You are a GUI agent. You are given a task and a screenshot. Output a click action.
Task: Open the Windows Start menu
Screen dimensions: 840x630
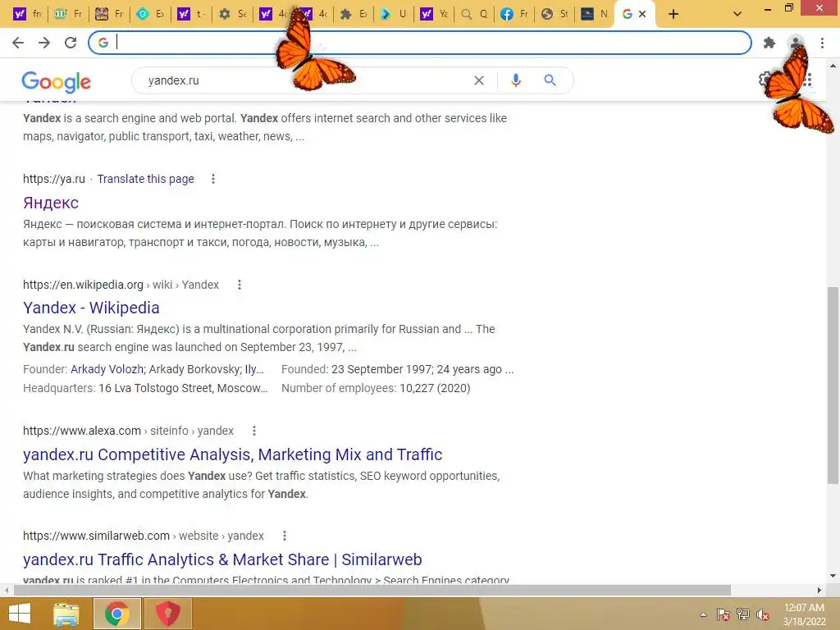[x=20, y=614]
